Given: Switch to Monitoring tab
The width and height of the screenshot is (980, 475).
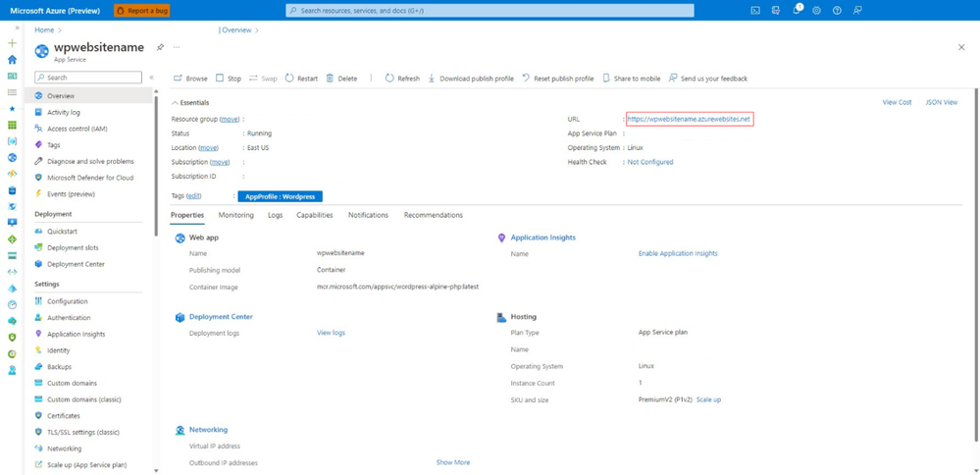Looking at the screenshot, I should click(236, 215).
